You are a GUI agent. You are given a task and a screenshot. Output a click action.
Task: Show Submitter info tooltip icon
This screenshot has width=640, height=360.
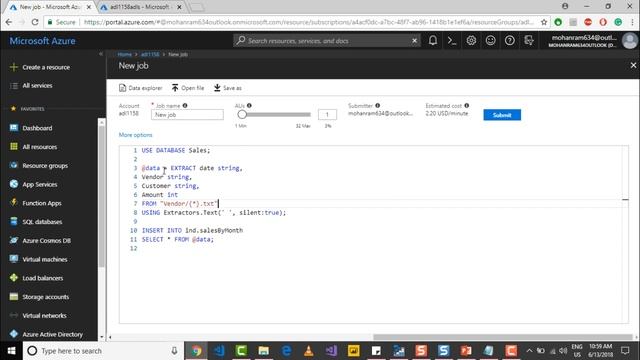[x=378, y=105]
